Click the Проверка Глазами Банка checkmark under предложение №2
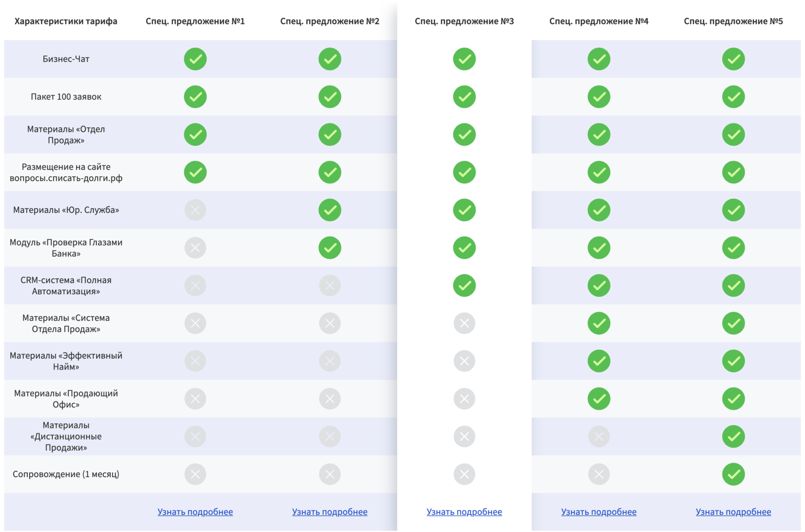This screenshot has height=532, width=805. tap(330, 248)
